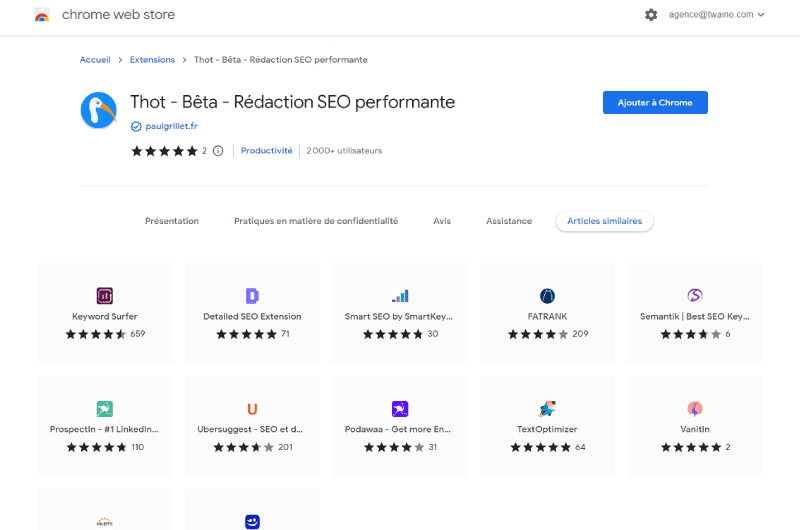Click the verified publisher badge icon
The image size is (800, 530).
tap(136, 127)
